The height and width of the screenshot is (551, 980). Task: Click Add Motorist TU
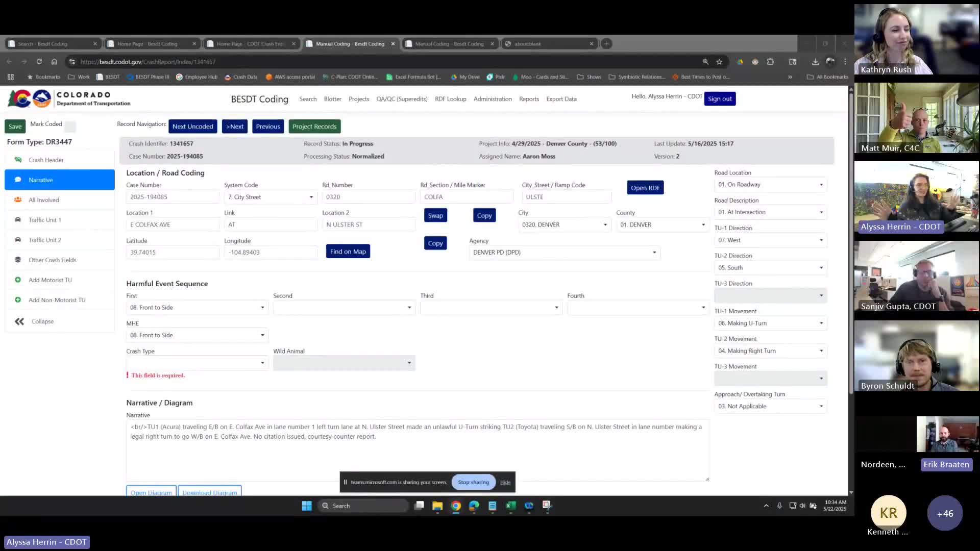pos(50,280)
